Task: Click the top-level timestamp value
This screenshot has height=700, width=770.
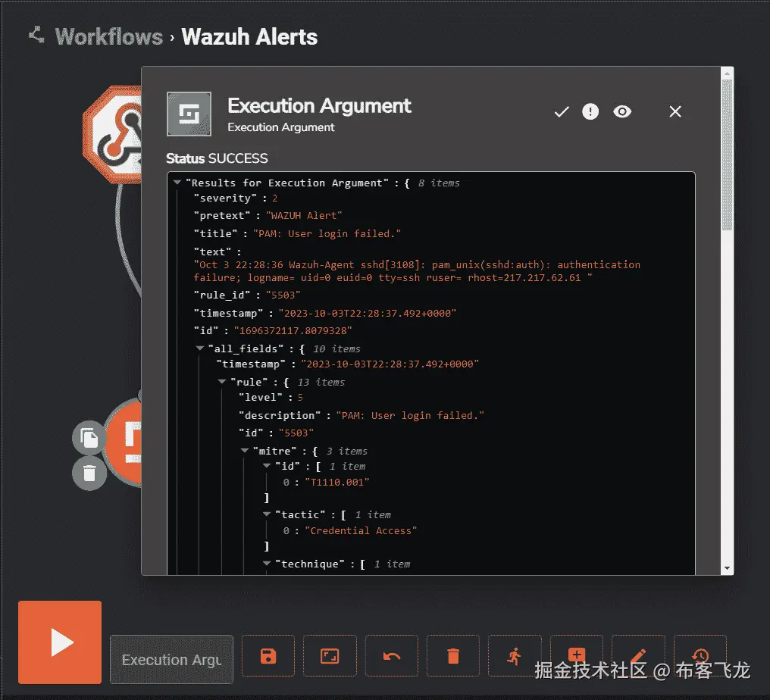Action: click(x=368, y=313)
